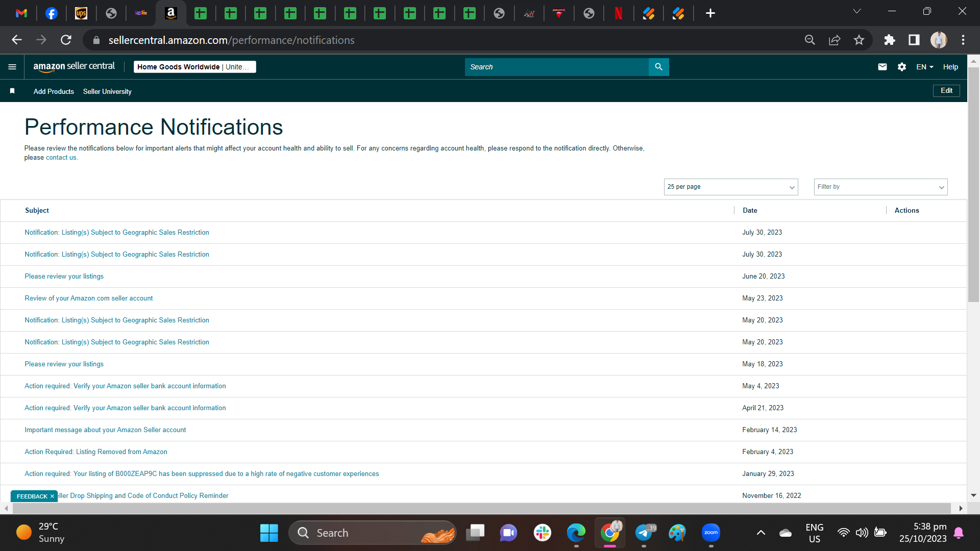Viewport: 980px width, 551px height.
Task: Open the April 21 bank account verification notice
Action: click(125, 408)
